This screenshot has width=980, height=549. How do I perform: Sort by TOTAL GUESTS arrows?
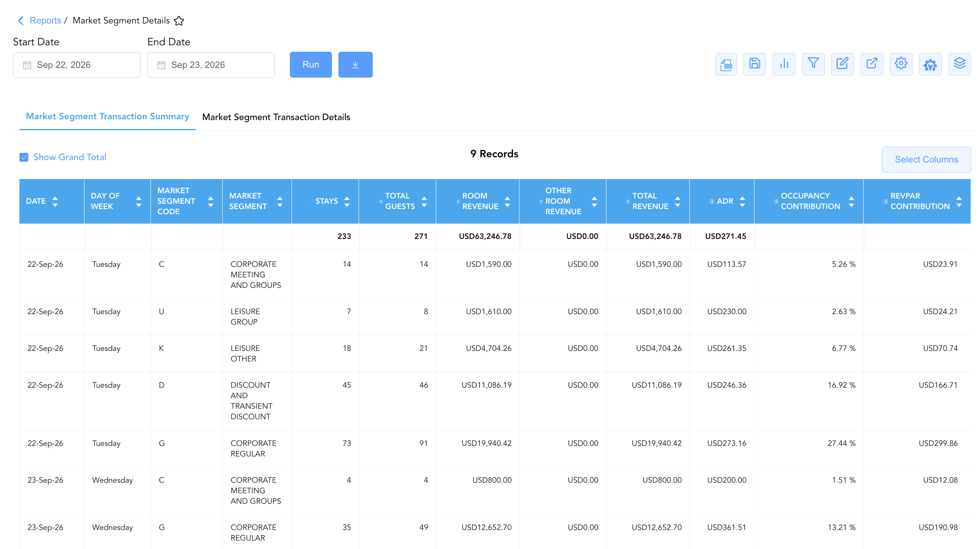tap(424, 201)
